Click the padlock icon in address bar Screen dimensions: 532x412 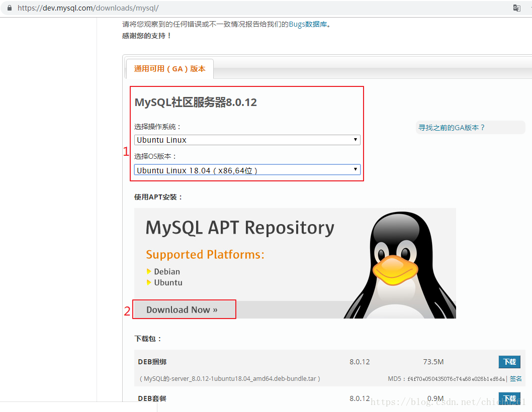click(x=10, y=8)
